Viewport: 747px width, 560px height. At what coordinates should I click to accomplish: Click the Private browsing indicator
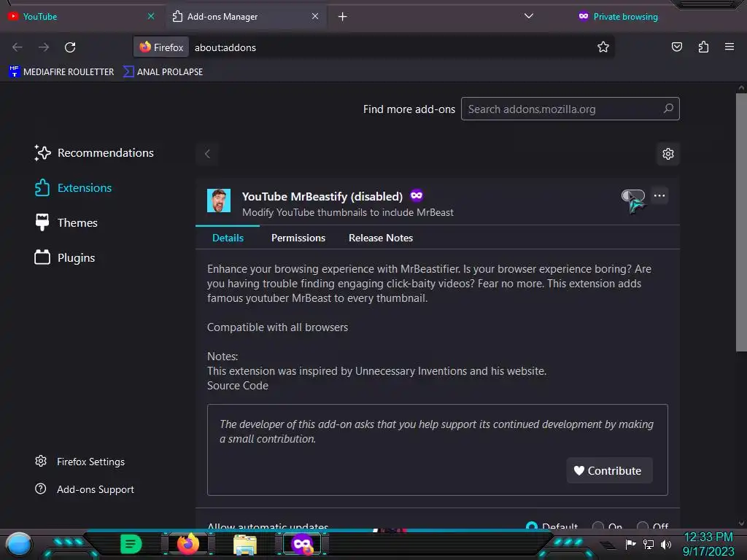tap(618, 17)
